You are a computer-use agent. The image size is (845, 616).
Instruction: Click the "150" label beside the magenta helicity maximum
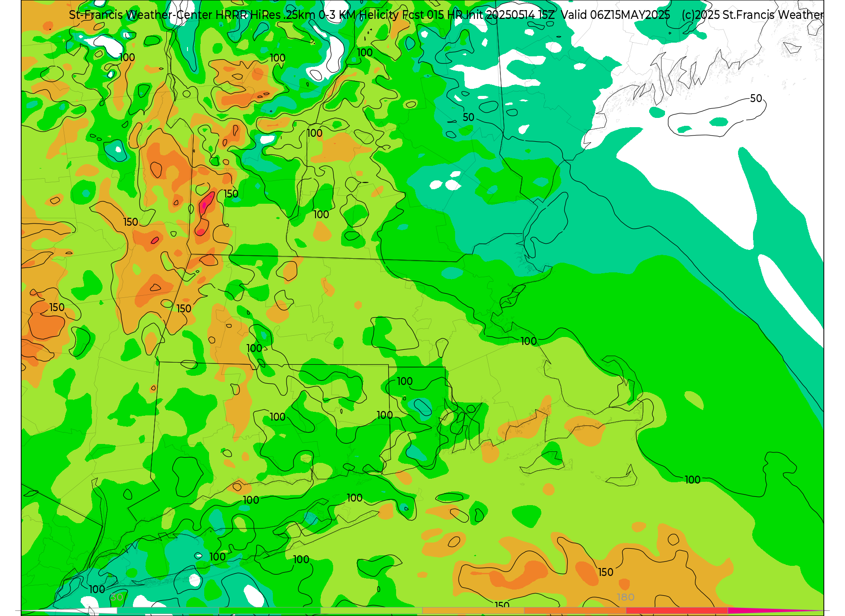tap(231, 194)
